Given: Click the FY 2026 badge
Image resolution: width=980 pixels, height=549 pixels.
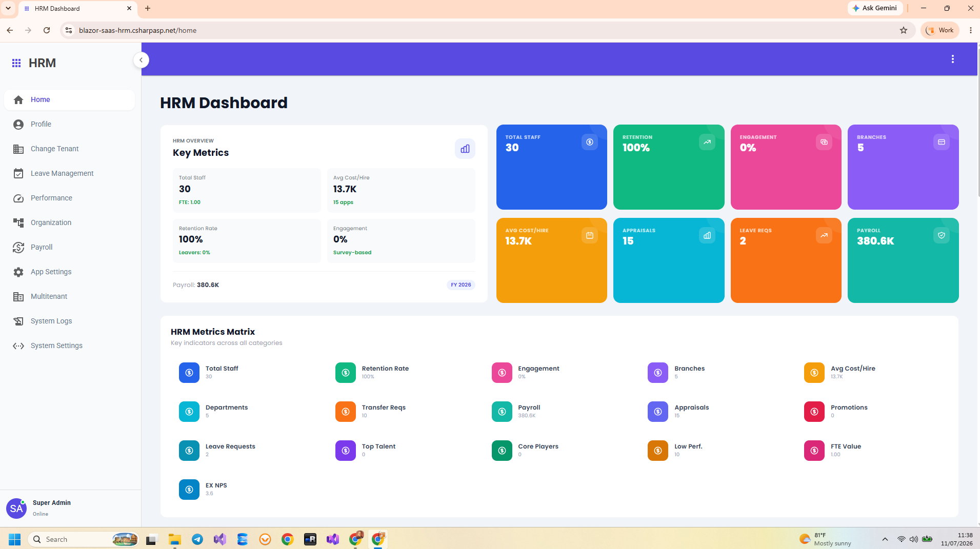Looking at the screenshot, I should (461, 285).
